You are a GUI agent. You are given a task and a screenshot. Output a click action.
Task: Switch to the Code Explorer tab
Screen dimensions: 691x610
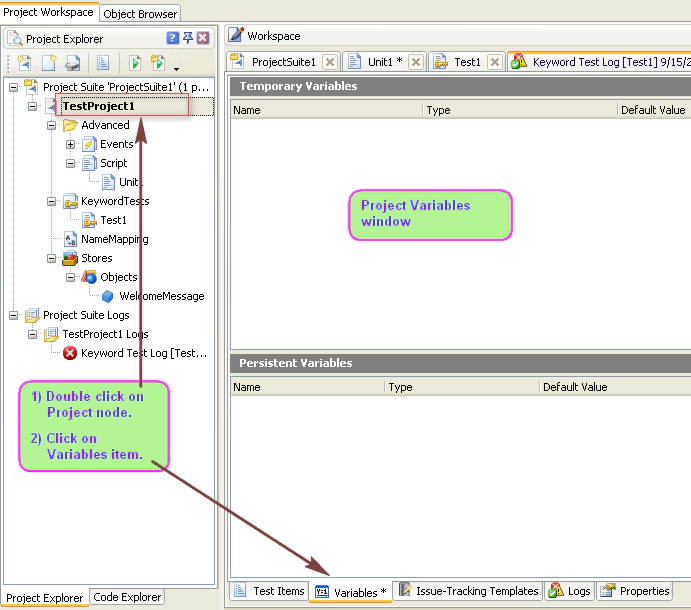click(127, 597)
